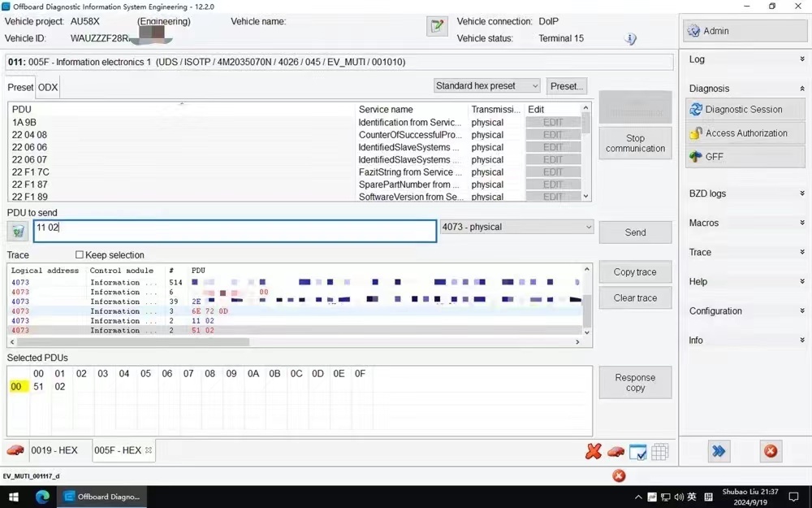The width and height of the screenshot is (812, 508).
Task: Open the Standard hex preset dropdown
Action: tap(486, 86)
